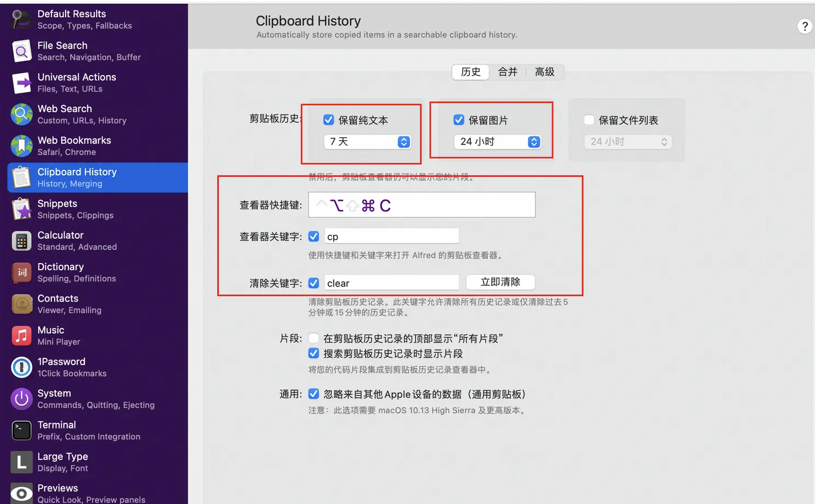Open Universal Actions arrow icon

pos(22,83)
